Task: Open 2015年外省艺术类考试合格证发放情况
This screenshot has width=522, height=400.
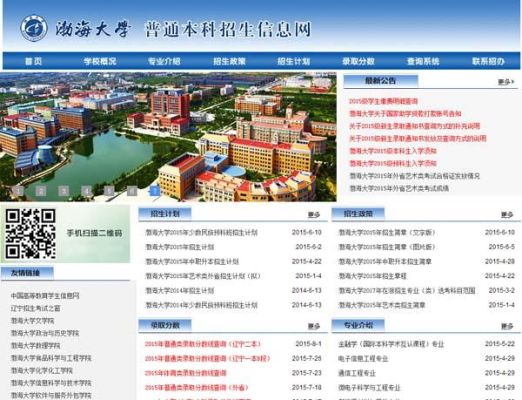Action: click(x=414, y=176)
